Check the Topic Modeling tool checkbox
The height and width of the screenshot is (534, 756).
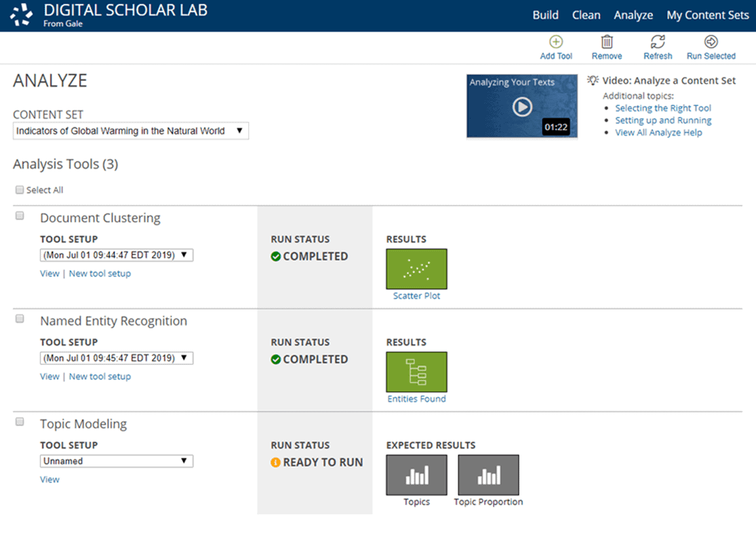tap(19, 421)
